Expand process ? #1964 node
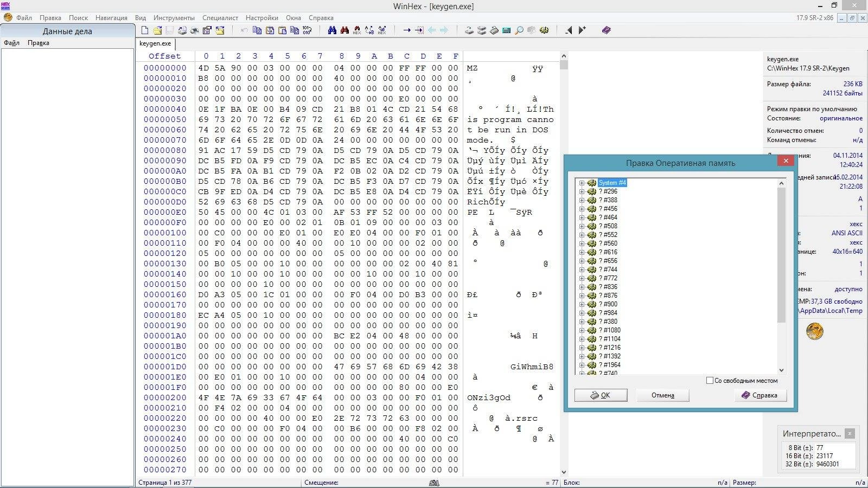 coord(582,365)
